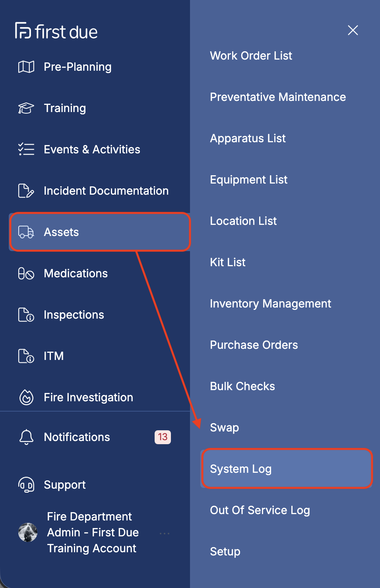
Task: Click Fire Department Admin account name
Action: click(93, 532)
